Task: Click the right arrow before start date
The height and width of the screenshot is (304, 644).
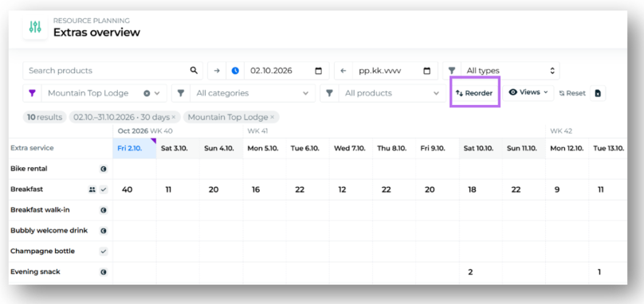Action: pyautogui.click(x=217, y=71)
